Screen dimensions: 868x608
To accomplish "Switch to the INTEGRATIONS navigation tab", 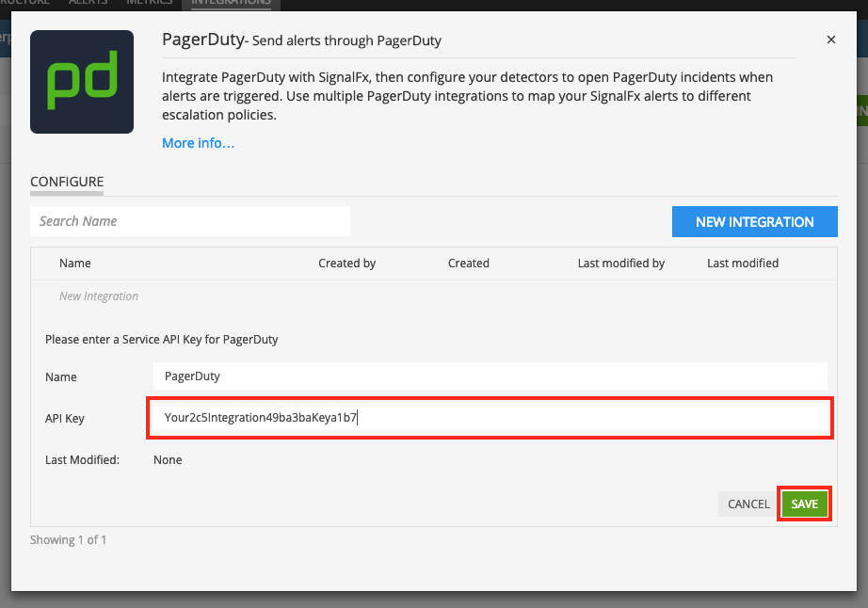I will (x=231, y=3).
